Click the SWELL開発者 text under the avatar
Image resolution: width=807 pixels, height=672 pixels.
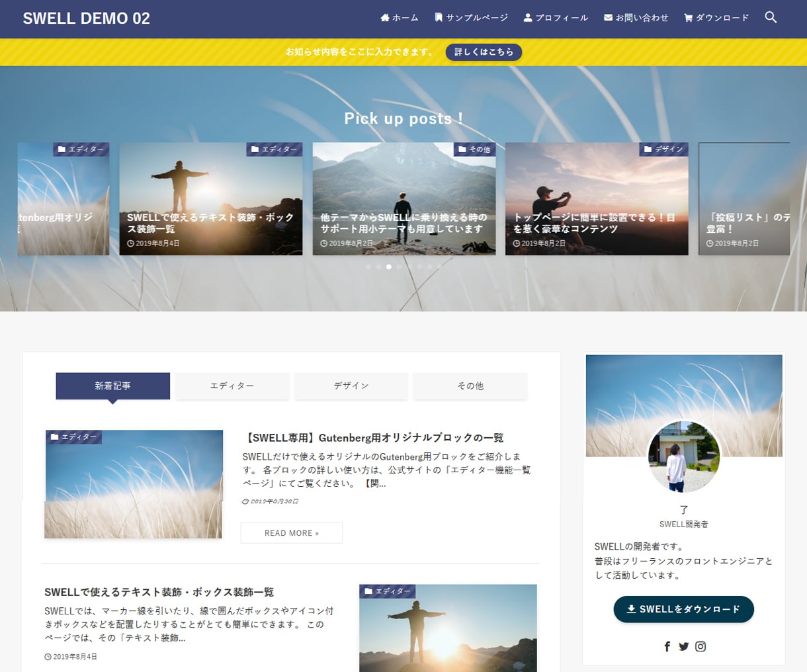(684, 525)
